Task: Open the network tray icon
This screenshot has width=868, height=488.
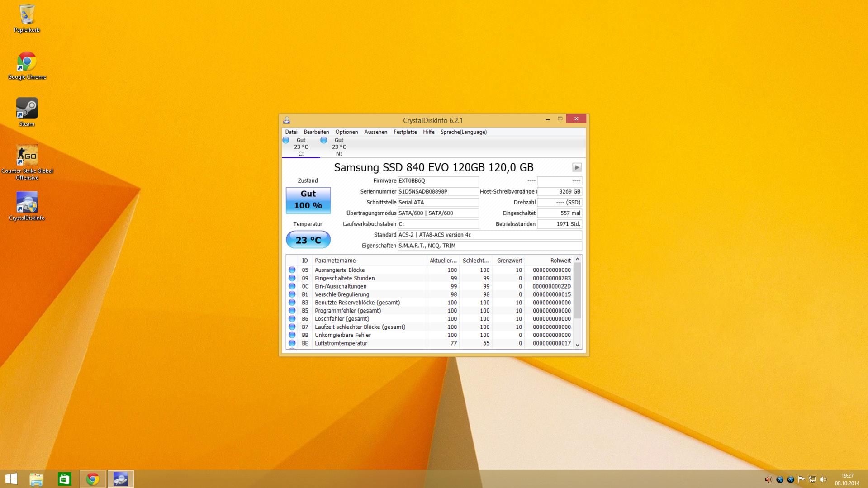Action: [x=812, y=479]
